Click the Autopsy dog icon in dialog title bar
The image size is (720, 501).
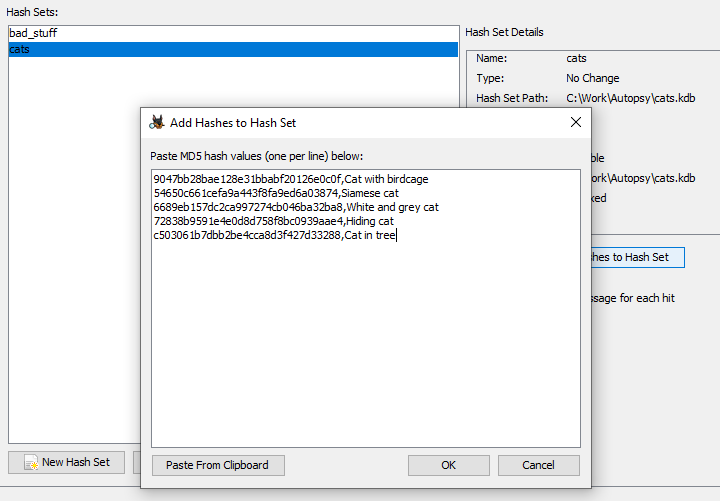click(x=157, y=123)
